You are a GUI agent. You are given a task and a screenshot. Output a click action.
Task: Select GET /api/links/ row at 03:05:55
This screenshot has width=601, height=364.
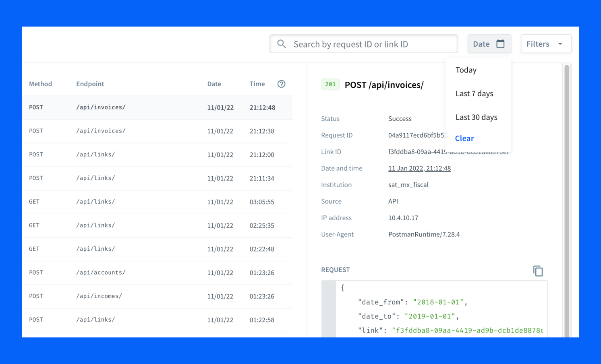coord(157,202)
